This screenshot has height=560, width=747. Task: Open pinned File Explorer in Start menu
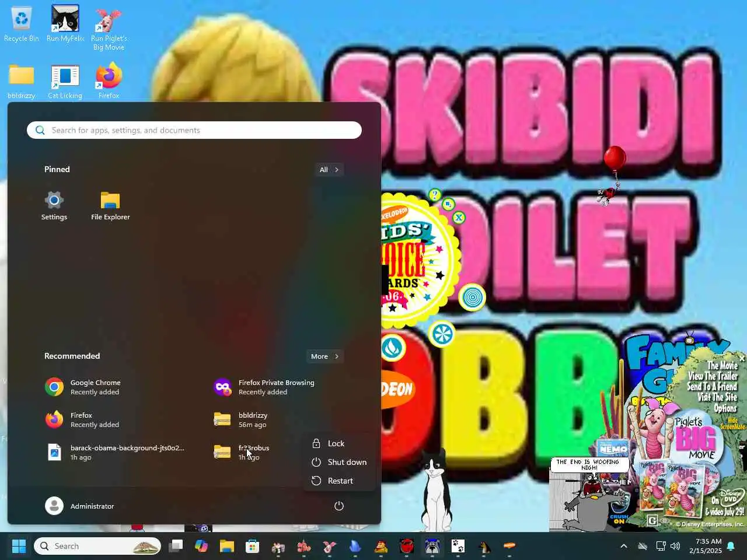pos(110,206)
